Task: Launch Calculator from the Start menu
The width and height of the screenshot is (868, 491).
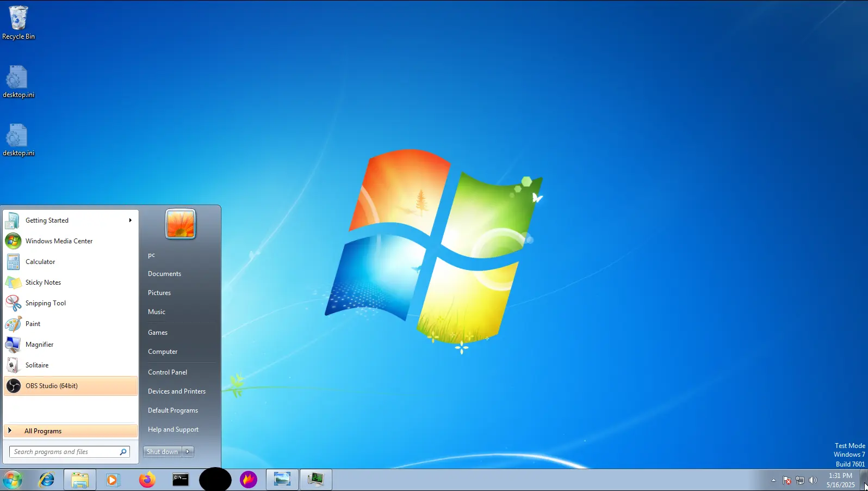Action: click(71, 262)
